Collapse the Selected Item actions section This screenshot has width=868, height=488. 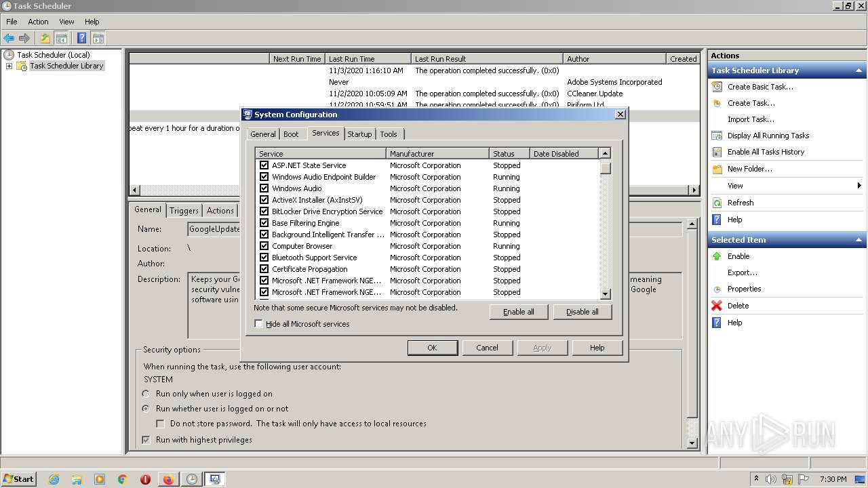pos(859,240)
